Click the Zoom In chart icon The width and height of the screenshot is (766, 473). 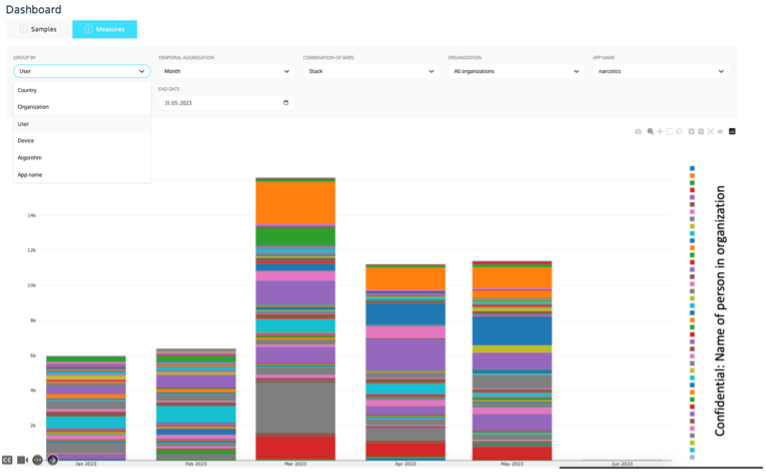(x=691, y=131)
